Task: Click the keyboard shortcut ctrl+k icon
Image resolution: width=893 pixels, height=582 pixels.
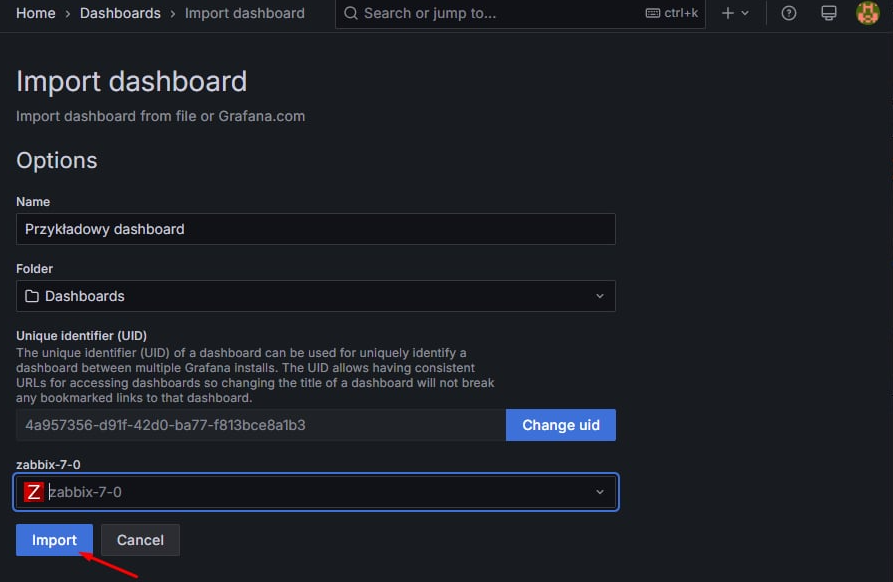Action: (x=653, y=14)
